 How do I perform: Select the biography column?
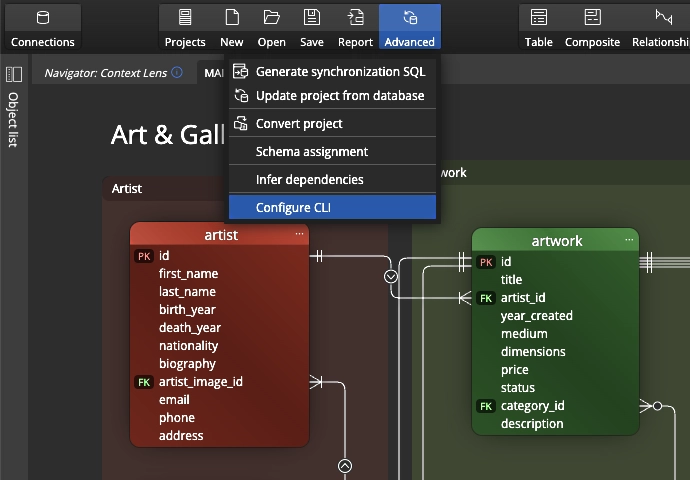point(187,364)
